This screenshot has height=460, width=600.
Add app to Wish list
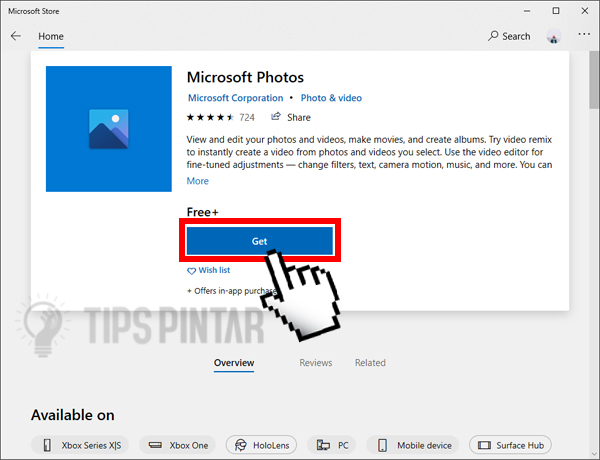[209, 270]
